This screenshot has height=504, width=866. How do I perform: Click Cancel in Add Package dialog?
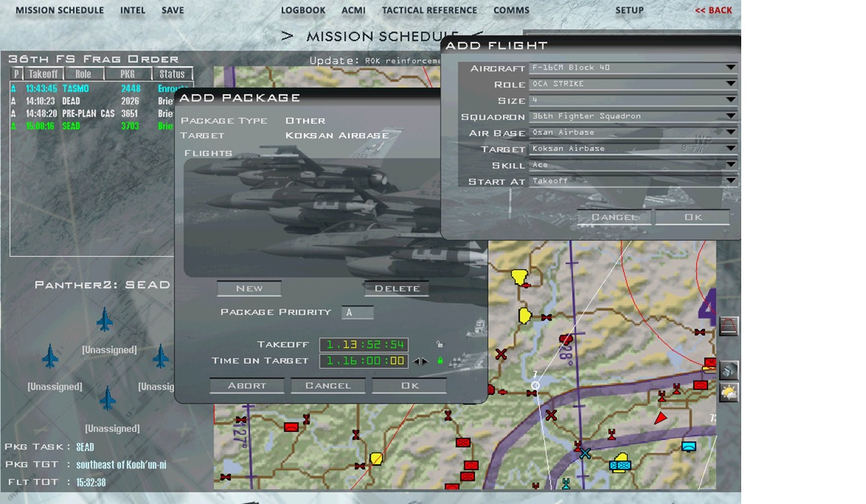tap(328, 385)
